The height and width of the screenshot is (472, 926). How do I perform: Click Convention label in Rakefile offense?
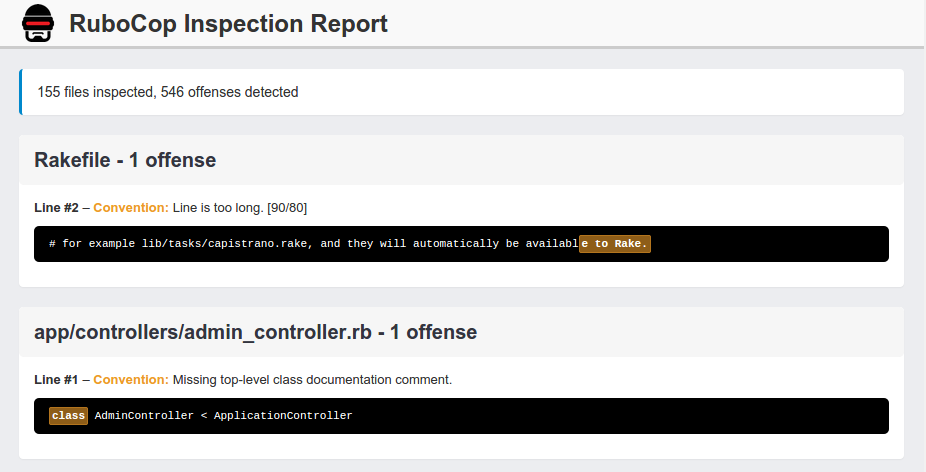click(x=131, y=208)
